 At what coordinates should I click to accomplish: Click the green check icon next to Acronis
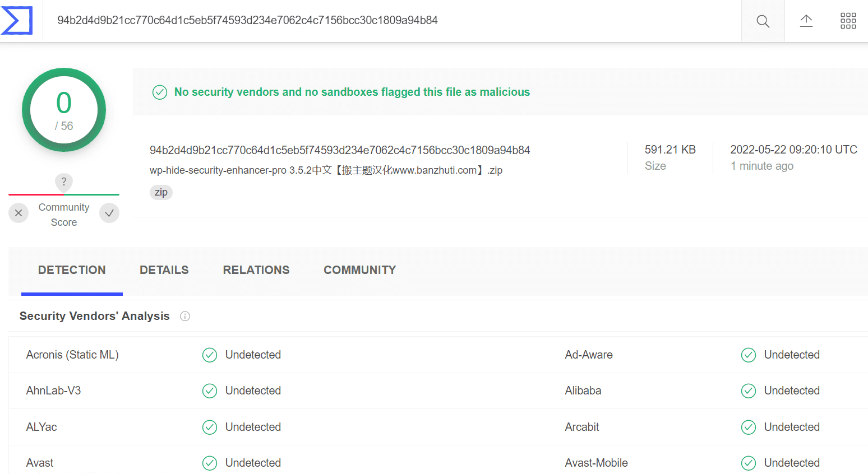(x=210, y=355)
